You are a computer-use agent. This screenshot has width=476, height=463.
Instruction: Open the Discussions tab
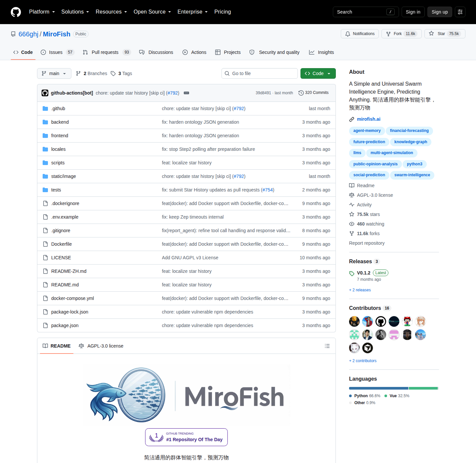click(x=156, y=52)
